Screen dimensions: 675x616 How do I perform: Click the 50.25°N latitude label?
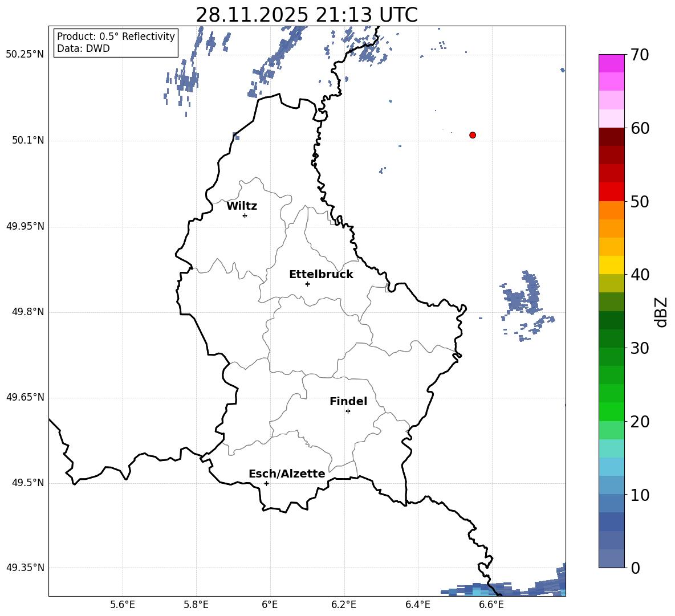[x=25, y=55]
